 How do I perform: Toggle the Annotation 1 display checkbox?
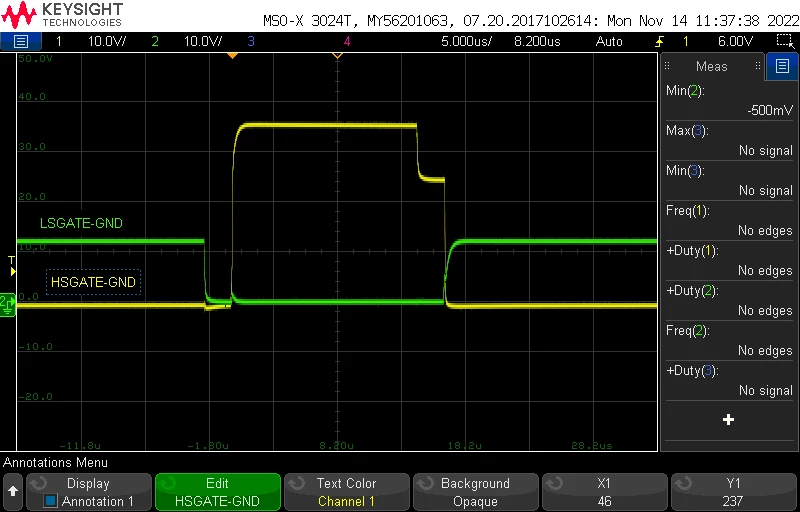[x=50, y=501]
